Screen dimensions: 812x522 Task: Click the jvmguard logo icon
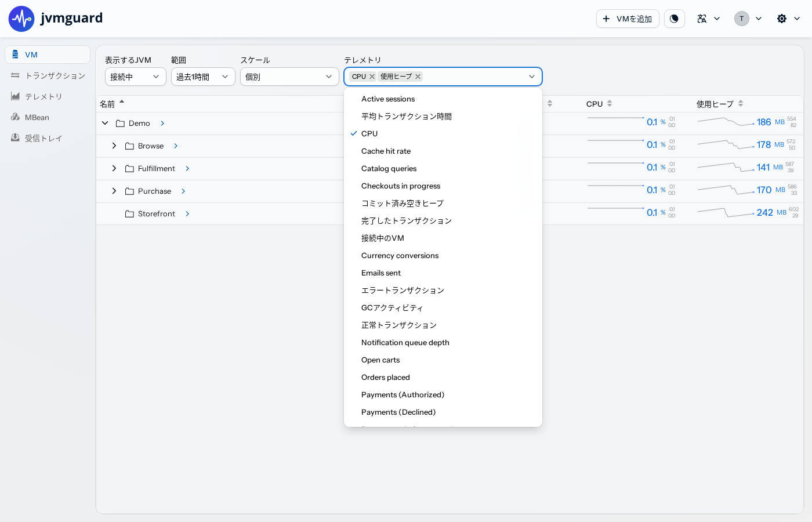[21, 19]
